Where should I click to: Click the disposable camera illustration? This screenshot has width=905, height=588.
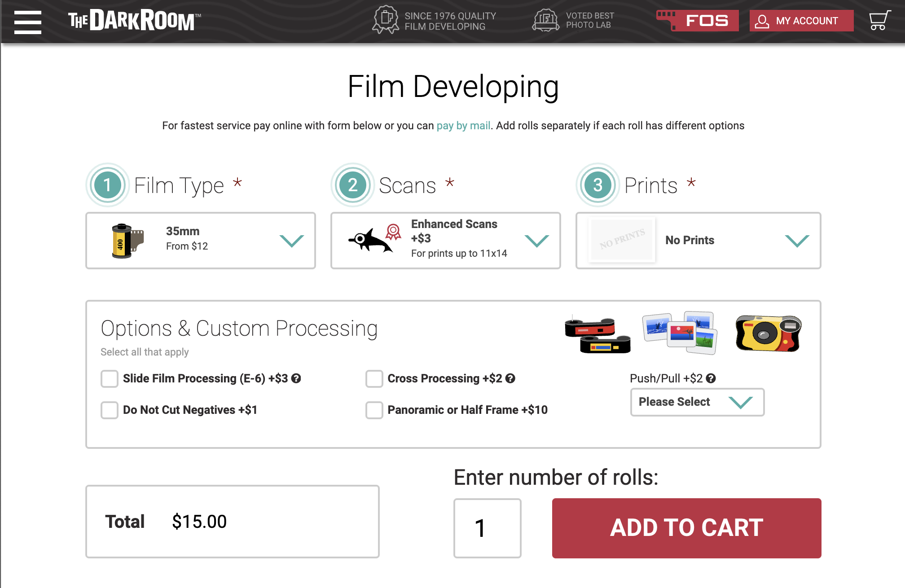[768, 333]
